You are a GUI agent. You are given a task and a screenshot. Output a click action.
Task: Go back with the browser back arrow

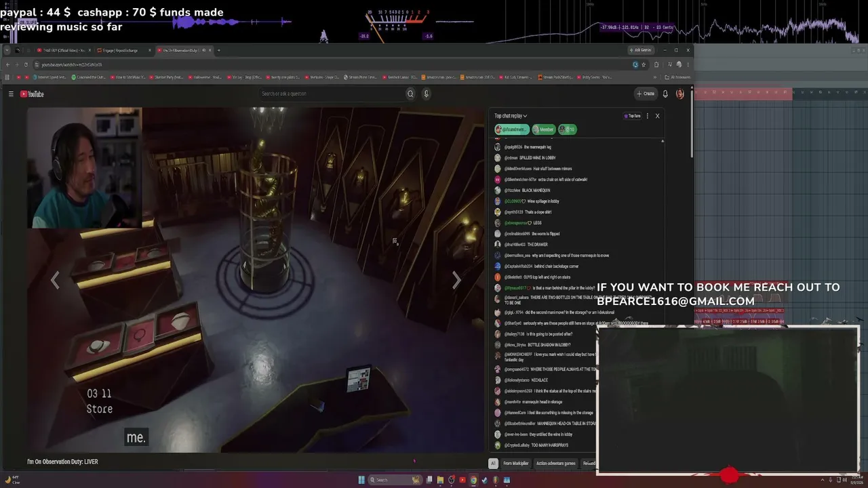[7, 64]
